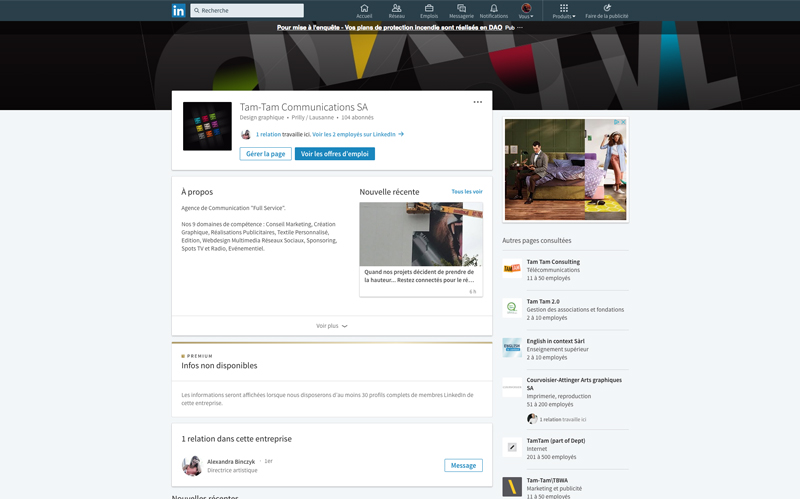
Task: Open the post text Quand nos projets
Action: (419, 276)
